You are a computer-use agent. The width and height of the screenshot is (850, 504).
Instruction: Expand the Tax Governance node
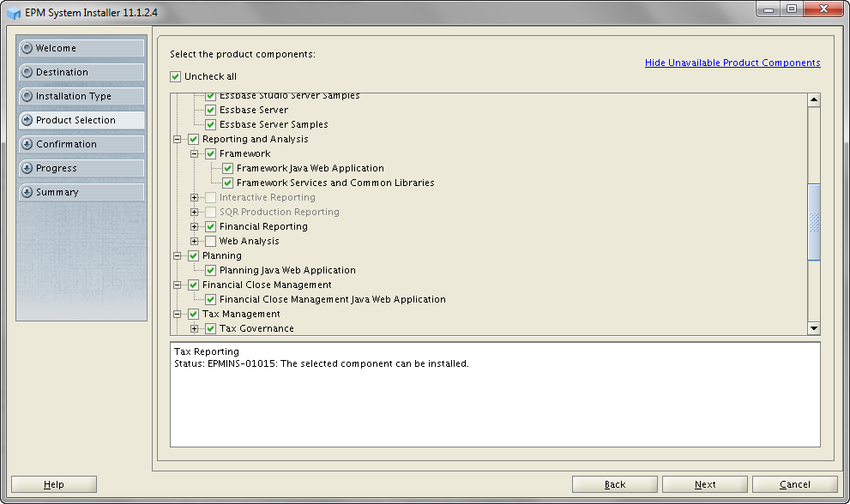click(195, 328)
